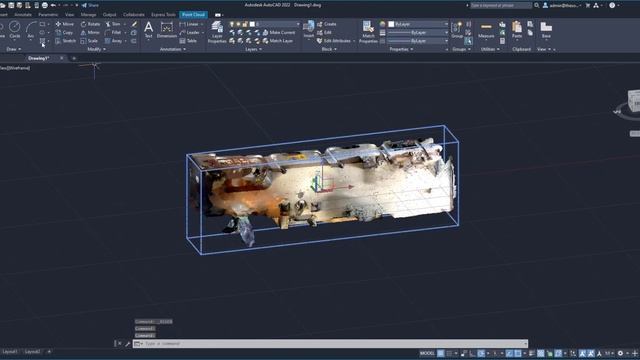
Task: Click the Group tool
Action: pyautogui.click(x=457, y=30)
